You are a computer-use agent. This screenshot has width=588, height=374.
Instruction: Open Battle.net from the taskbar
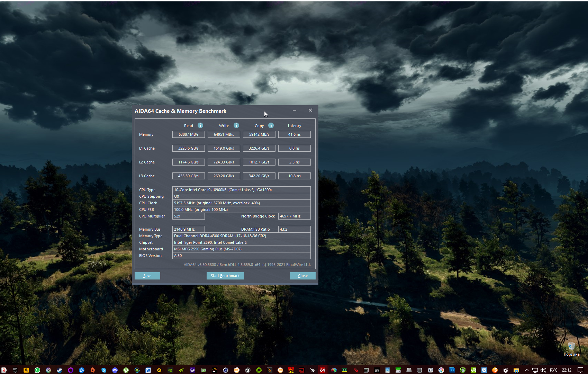tap(82, 370)
